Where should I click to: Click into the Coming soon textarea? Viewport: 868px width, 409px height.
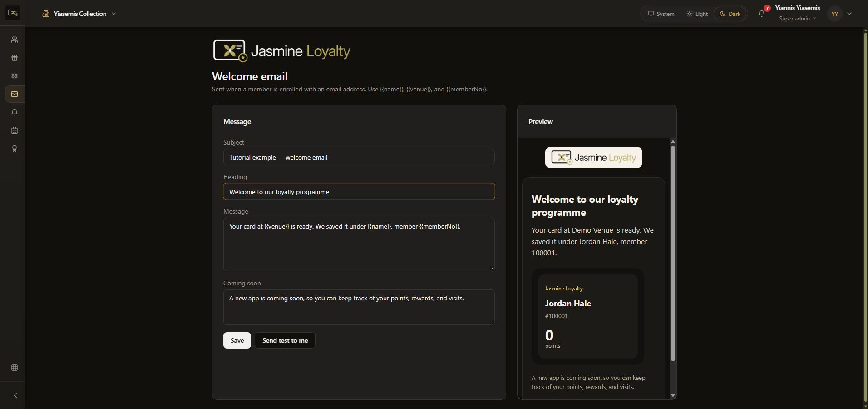pyautogui.click(x=359, y=307)
